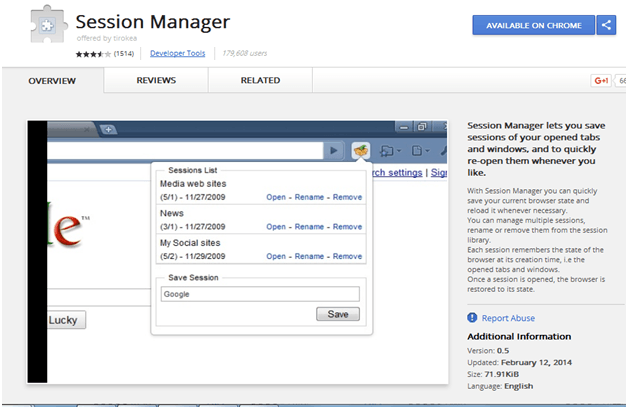
Task: Click the 'Version: 0.5' text
Action: pos(488,351)
